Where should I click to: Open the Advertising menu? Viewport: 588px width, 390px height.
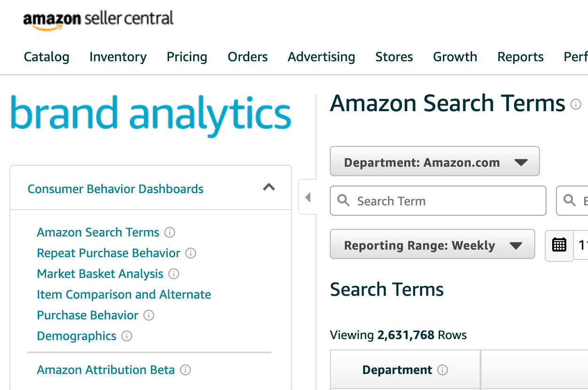(x=321, y=57)
